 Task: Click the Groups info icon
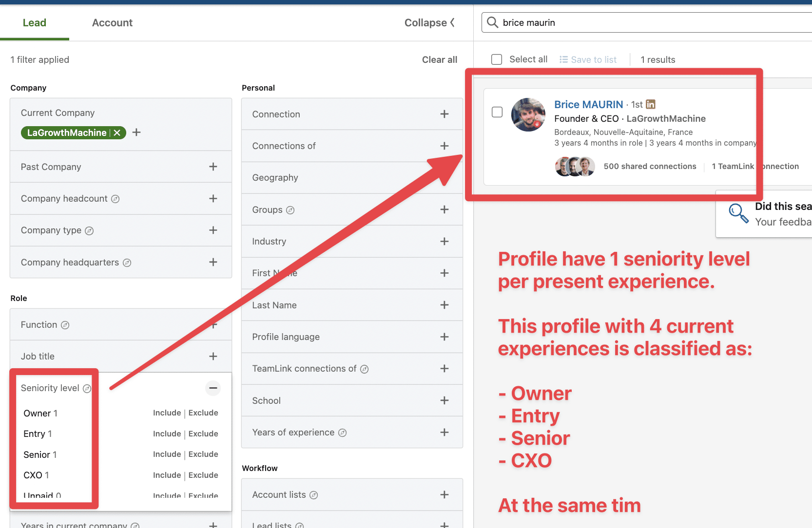tap(290, 210)
